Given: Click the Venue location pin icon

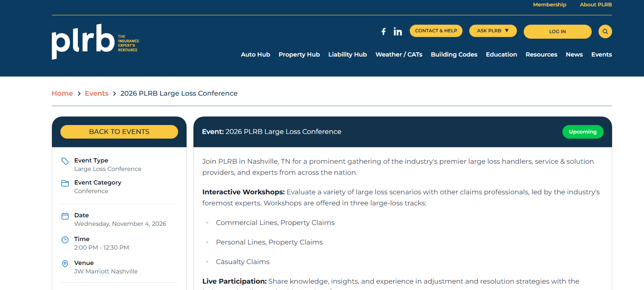Looking at the screenshot, I should point(65,264).
